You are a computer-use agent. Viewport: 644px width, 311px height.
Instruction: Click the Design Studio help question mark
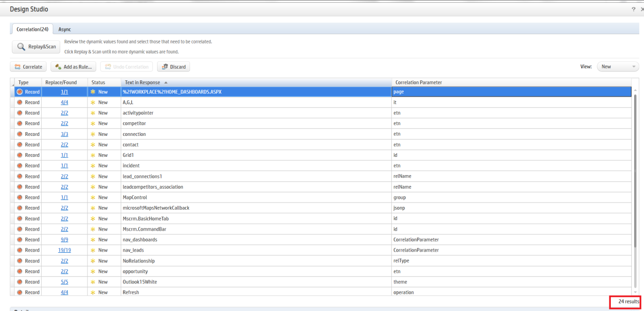click(634, 9)
